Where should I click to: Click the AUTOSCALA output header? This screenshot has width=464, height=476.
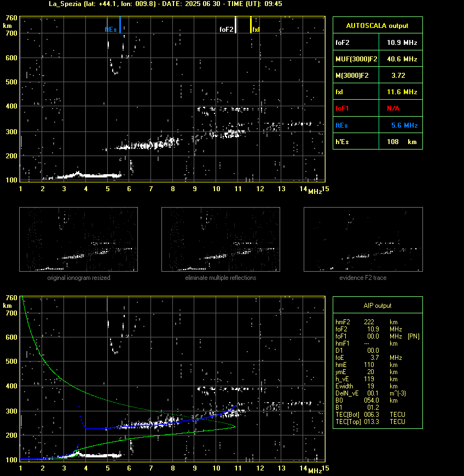click(x=378, y=26)
